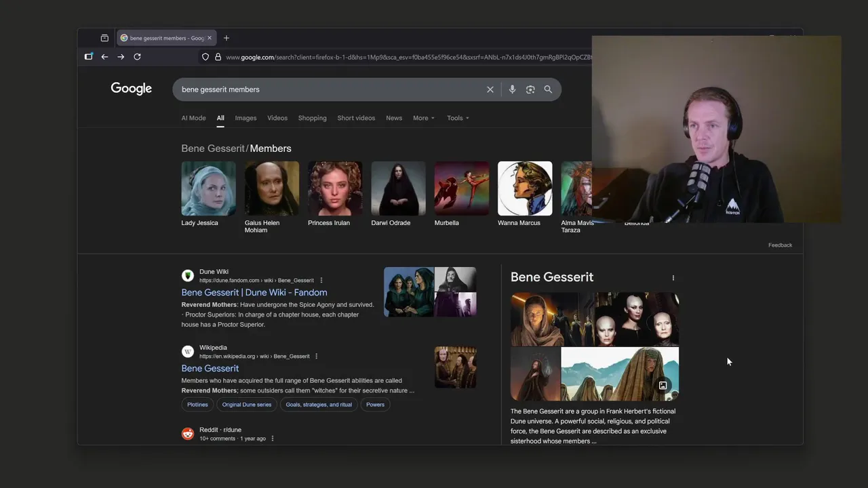Open the Wikipedia Bene Gesserit link
The height and width of the screenshot is (488, 868).
[210, 369]
